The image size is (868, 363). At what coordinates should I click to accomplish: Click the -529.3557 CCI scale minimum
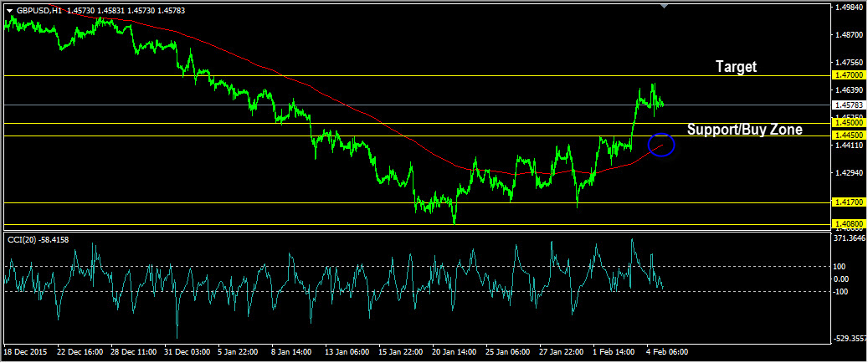coord(850,338)
